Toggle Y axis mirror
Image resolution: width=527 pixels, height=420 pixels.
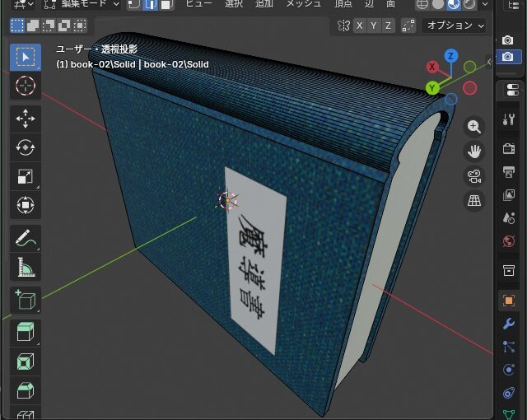pos(374,26)
